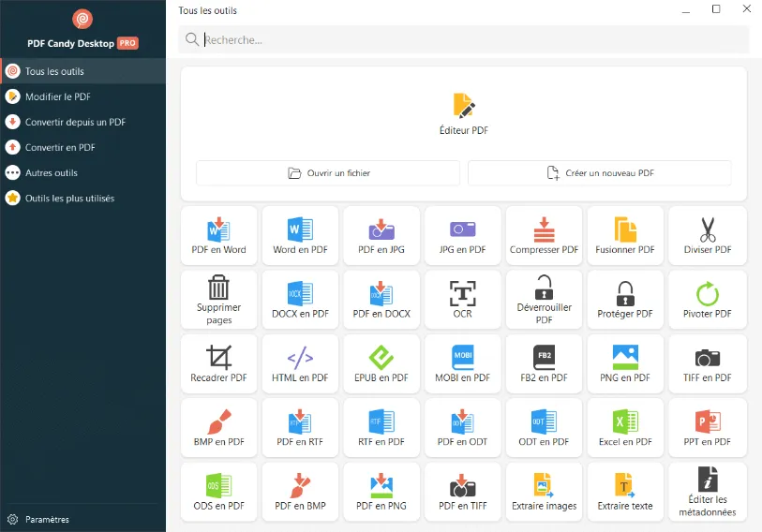This screenshot has width=762, height=532.
Task: Launch the Fusionner PDF tool
Action: (x=625, y=236)
